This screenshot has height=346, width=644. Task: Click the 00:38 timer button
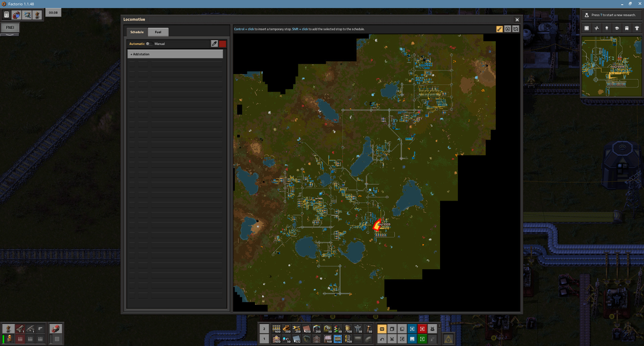click(x=53, y=12)
